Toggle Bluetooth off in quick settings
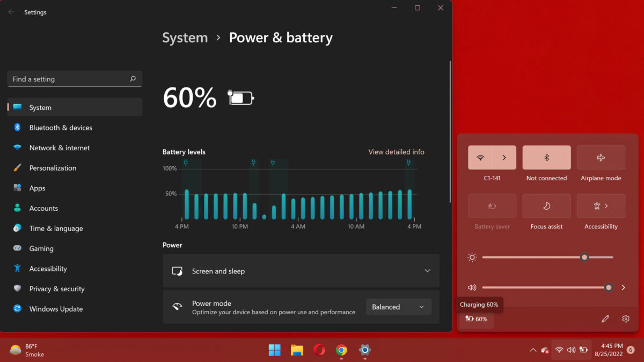644x362 pixels. pyautogui.click(x=546, y=157)
